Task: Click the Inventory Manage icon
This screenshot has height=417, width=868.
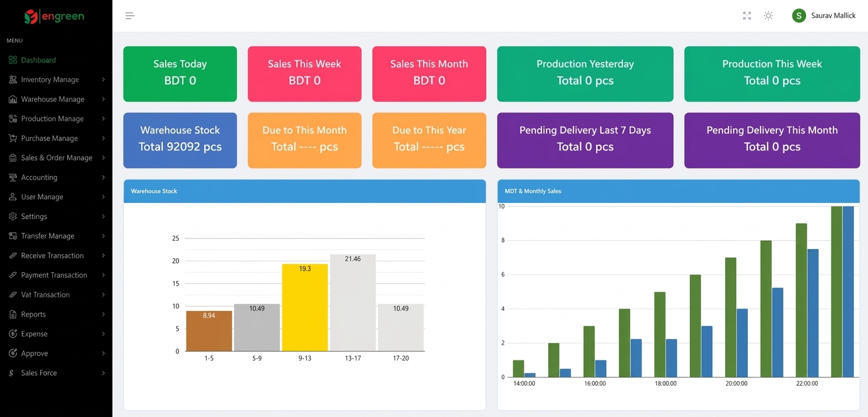Action: [13, 79]
